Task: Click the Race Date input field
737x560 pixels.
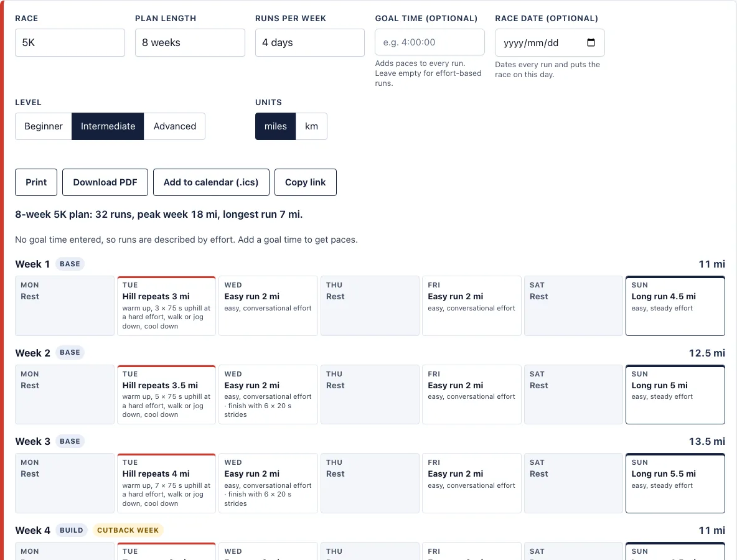Action: pyautogui.click(x=550, y=43)
